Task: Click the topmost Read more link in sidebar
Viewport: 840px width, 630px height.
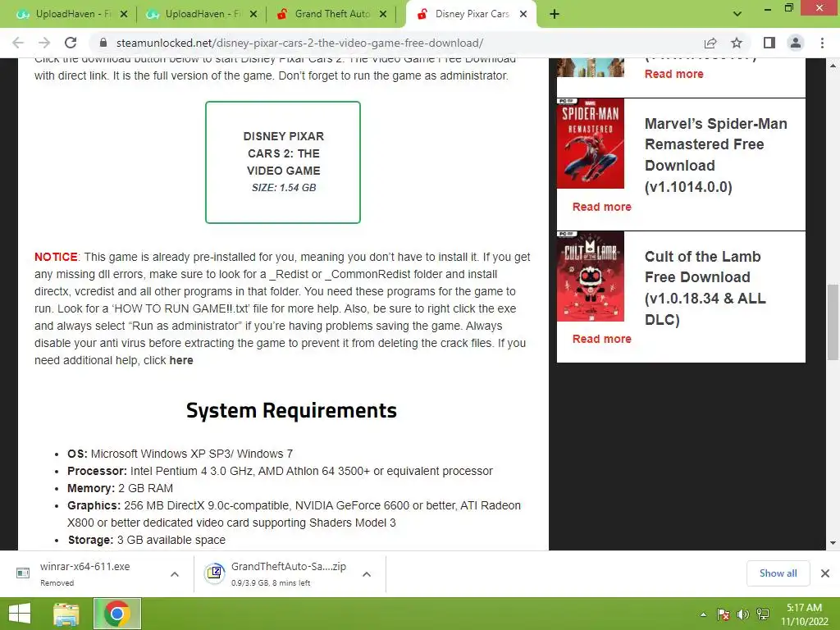Action: pyautogui.click(x=674, y=74)
